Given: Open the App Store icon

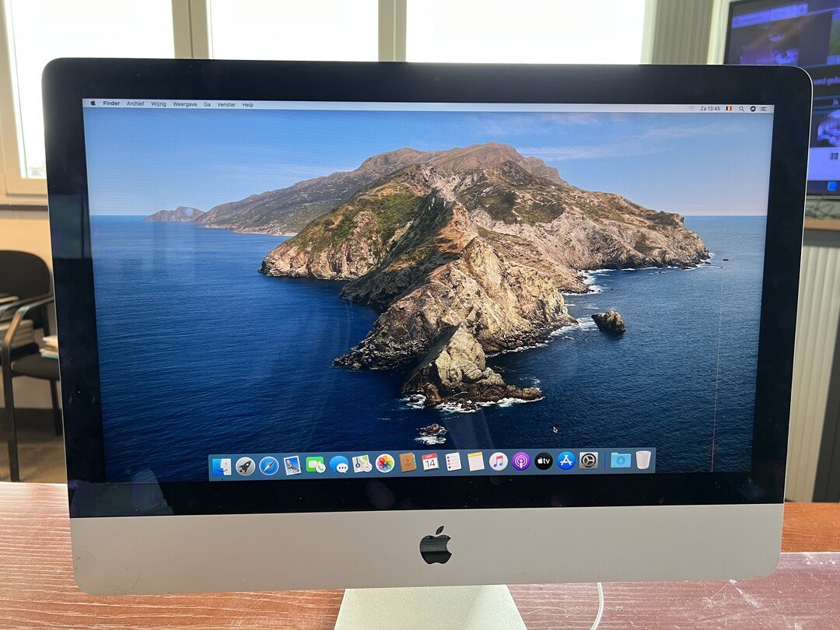Looking at the screenshot, I should tap(566, 460).
